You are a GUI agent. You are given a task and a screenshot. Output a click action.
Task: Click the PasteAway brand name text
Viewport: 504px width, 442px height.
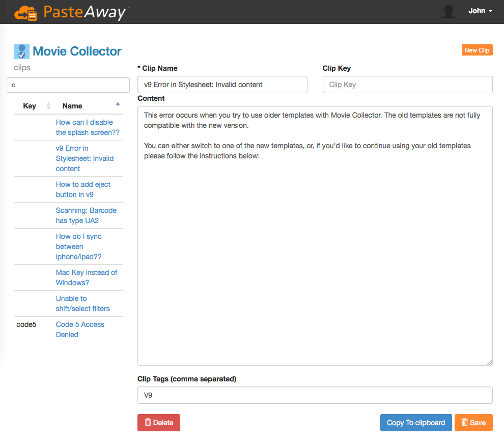click(x=86, y=12)
